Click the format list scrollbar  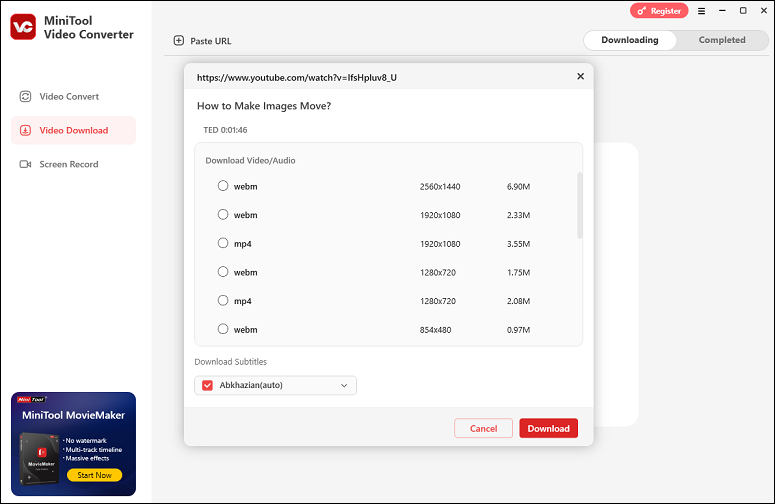click(x=580, y=206)
